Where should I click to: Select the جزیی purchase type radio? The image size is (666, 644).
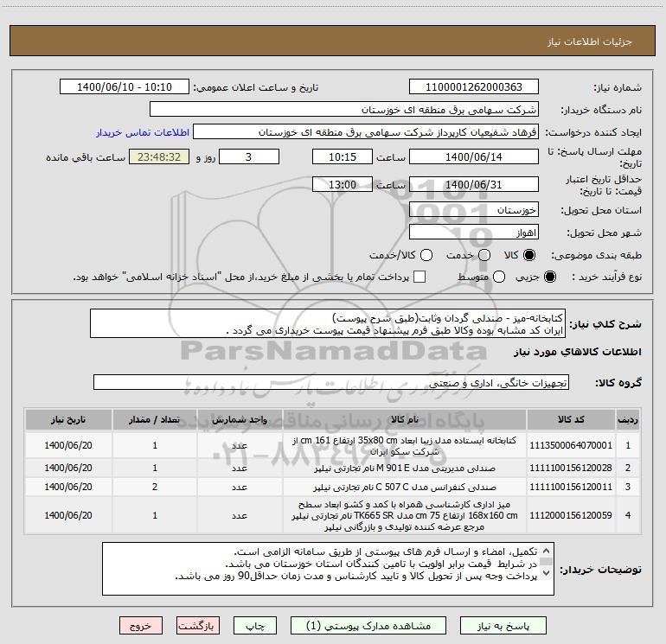[x=549, y=277]
